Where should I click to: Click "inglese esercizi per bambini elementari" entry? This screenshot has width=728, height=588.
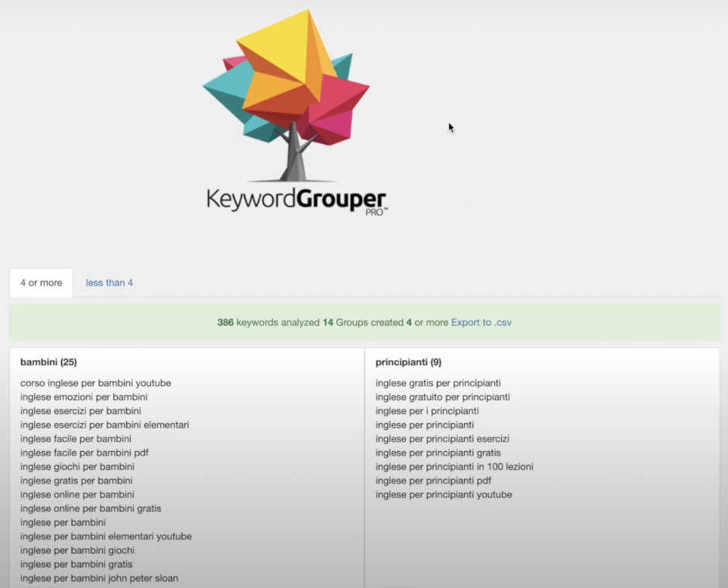pyautogui.click(x=105, y=425)
